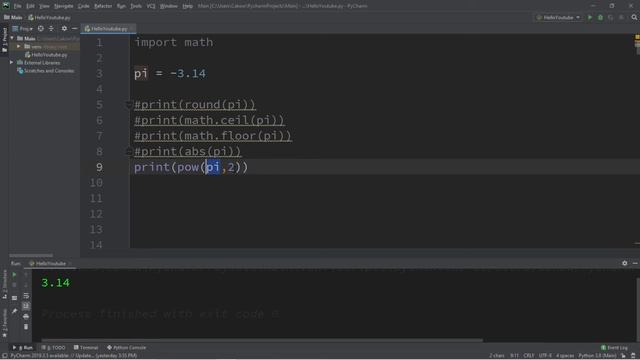Expand External Libraries node arrow
This screenshot has height=360, width=640.
(x=11, y=62)
